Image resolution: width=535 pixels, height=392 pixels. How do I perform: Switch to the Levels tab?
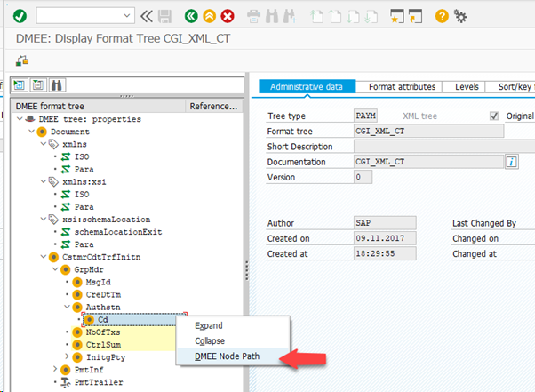coord(467,87)
